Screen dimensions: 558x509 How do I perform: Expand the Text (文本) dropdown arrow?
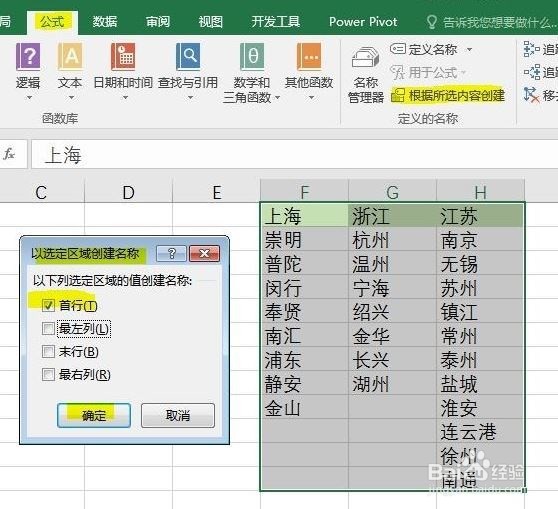71,98
